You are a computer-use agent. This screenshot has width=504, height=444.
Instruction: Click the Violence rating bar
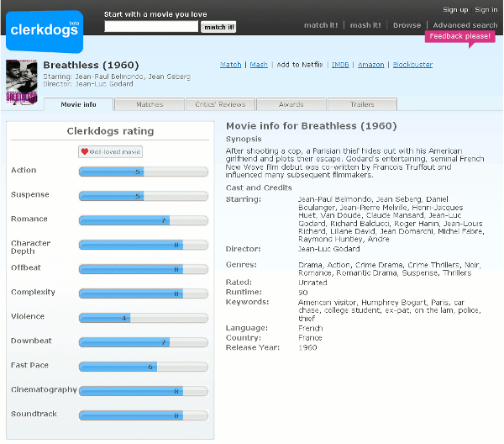144,318
